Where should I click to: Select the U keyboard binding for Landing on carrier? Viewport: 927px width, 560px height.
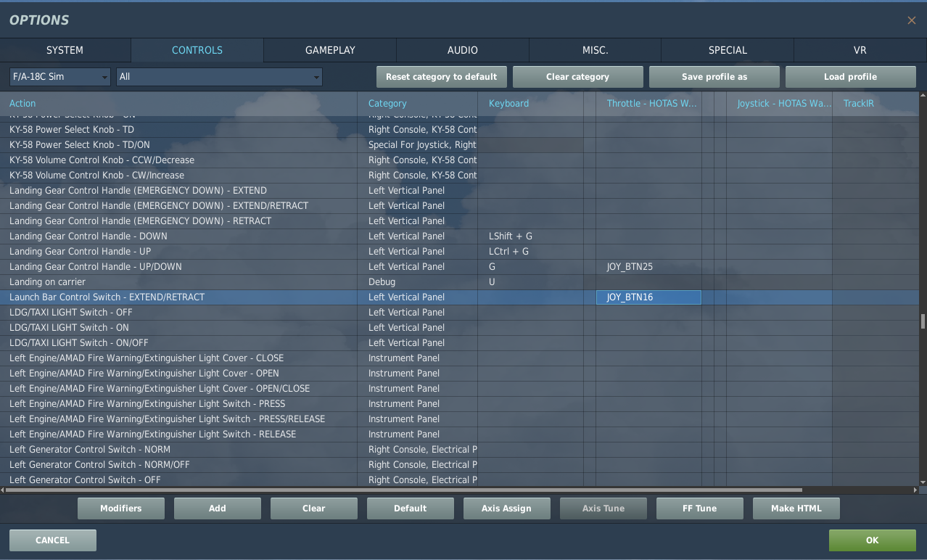point(531,282)
